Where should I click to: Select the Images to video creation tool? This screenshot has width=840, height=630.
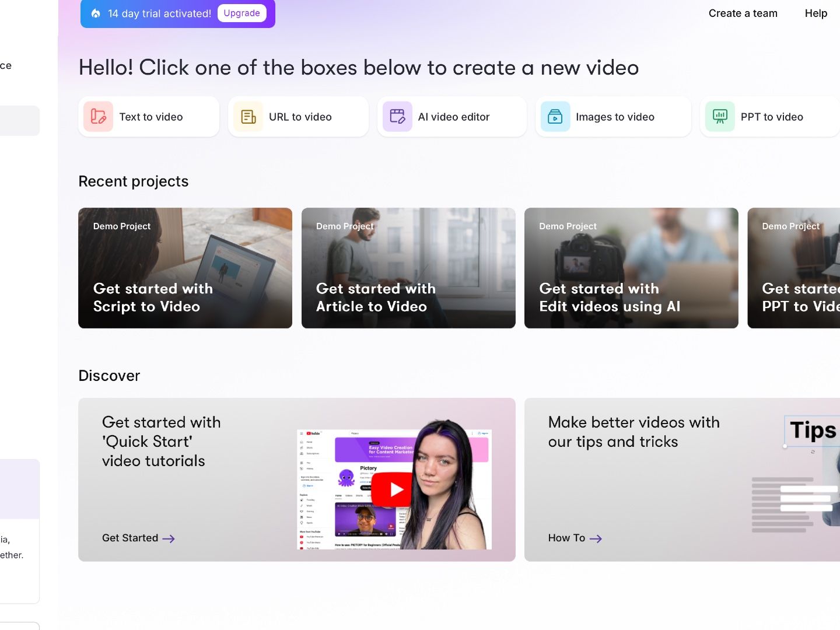pyautogui.click(x=613, y=116)
